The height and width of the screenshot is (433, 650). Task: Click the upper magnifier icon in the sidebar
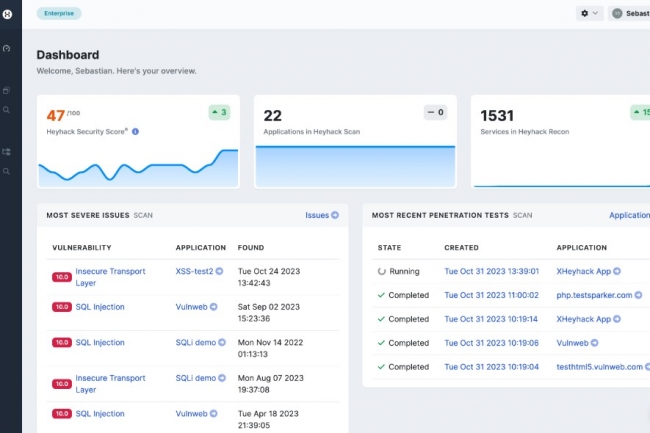point(7,110)
